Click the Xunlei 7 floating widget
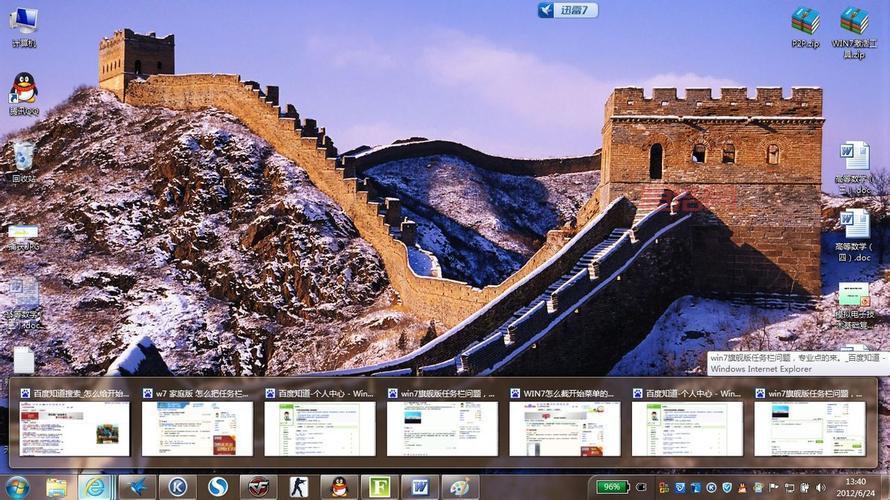890x500 pixels. click(568, 10)
